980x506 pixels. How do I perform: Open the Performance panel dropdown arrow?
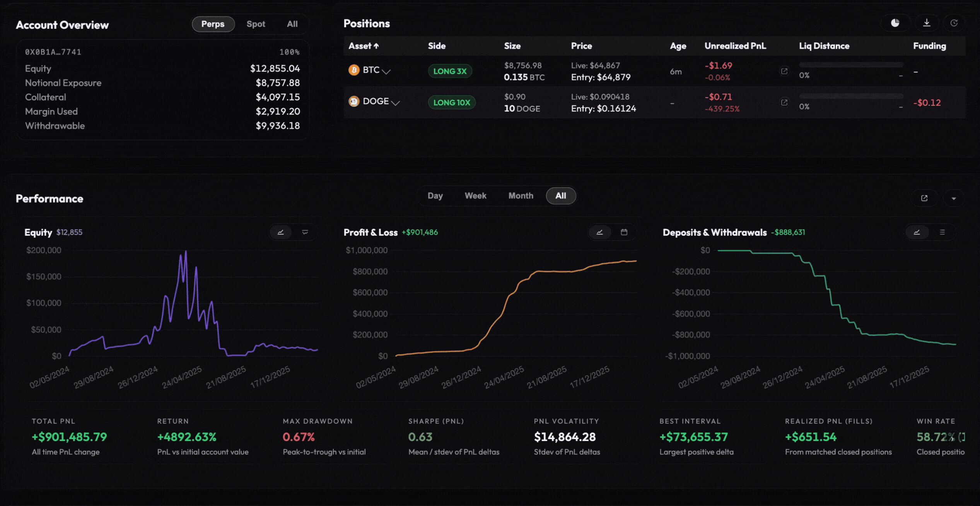(x=954, y=198)
